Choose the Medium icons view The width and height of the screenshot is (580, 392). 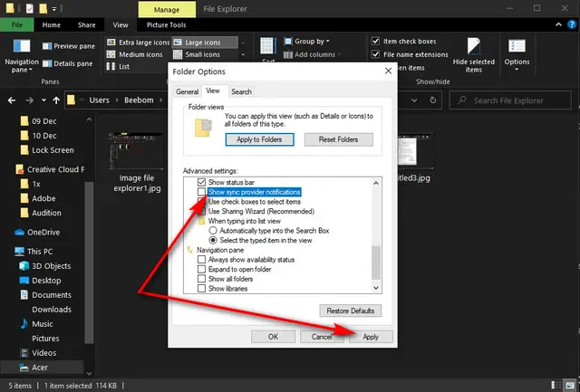tap(135, 54)
